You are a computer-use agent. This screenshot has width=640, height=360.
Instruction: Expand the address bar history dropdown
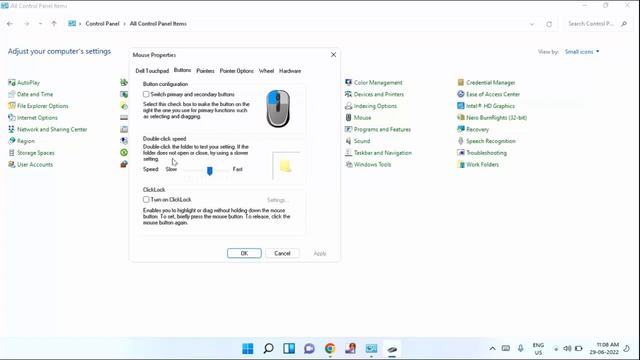[532, 24]
